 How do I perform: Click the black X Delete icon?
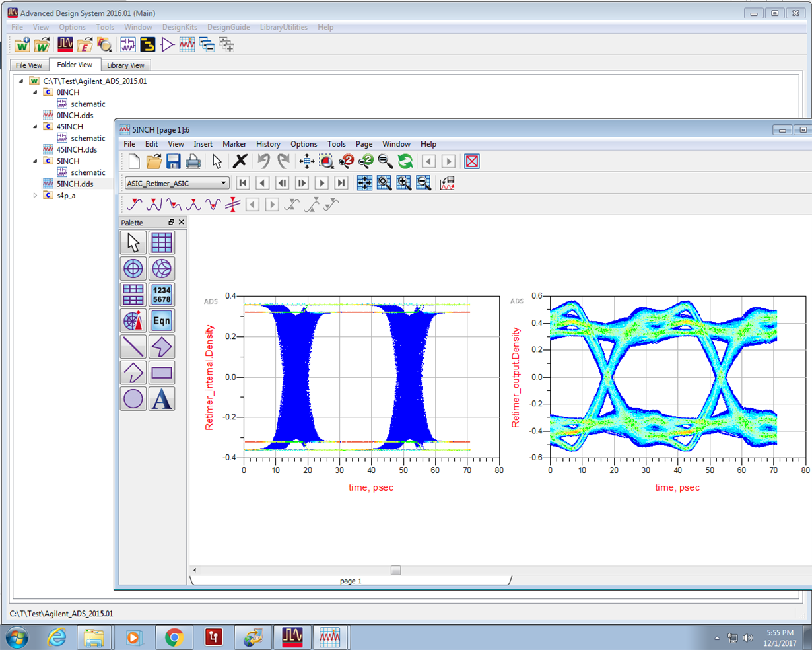(240, 161)
